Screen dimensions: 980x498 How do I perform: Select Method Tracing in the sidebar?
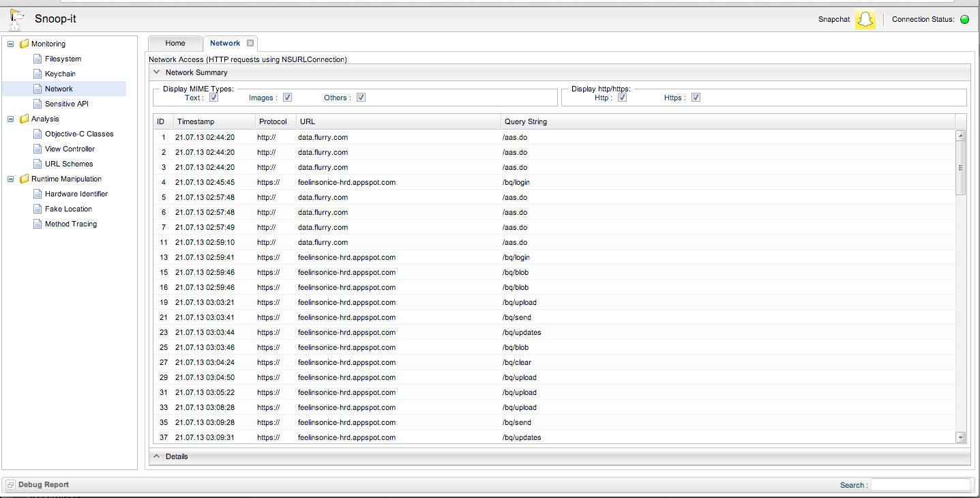[x=71, y=224]
